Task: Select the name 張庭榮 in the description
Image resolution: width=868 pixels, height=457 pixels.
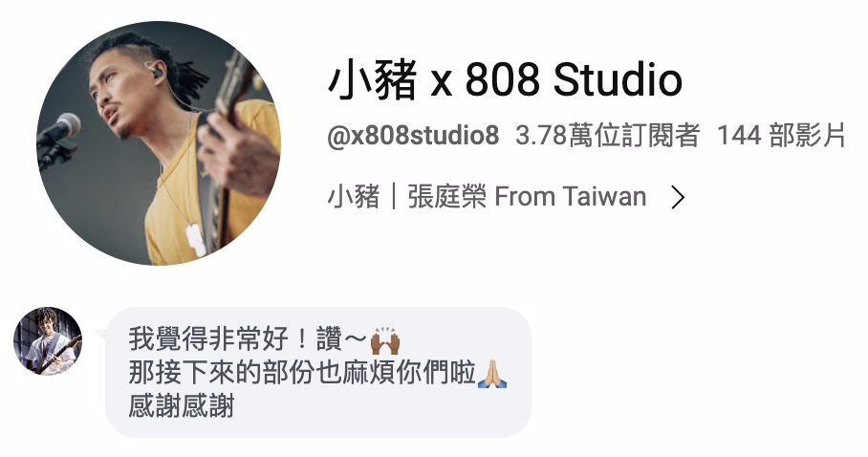Action: [x=446, y=197]
